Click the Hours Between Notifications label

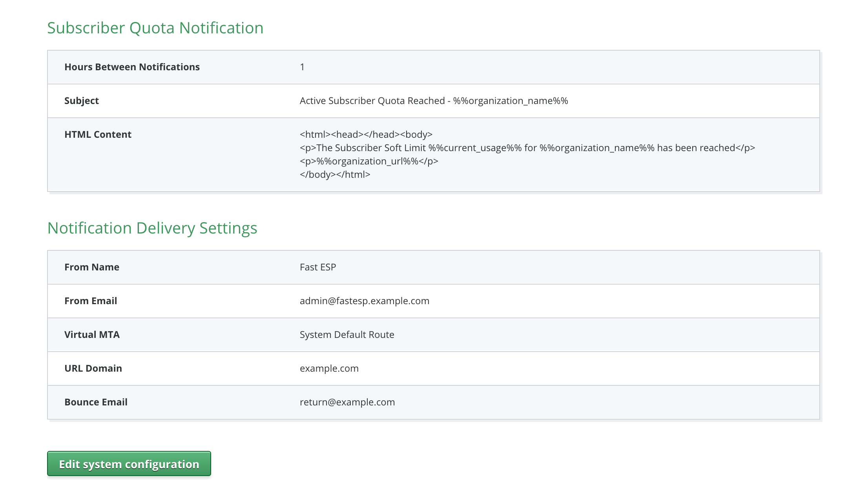pyautogui.click(x=132, y=67)
